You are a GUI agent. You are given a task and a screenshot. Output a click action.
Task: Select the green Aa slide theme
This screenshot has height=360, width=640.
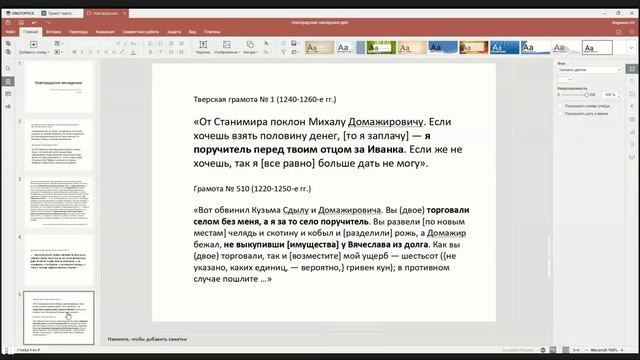381,48
